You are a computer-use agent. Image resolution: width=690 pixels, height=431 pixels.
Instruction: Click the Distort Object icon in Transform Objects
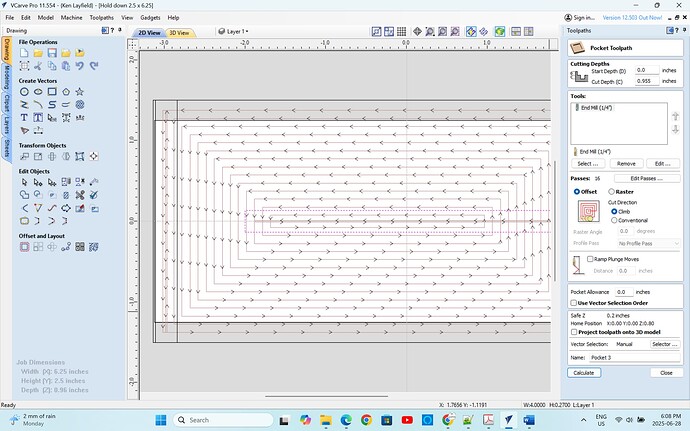(x=80, y=156)
